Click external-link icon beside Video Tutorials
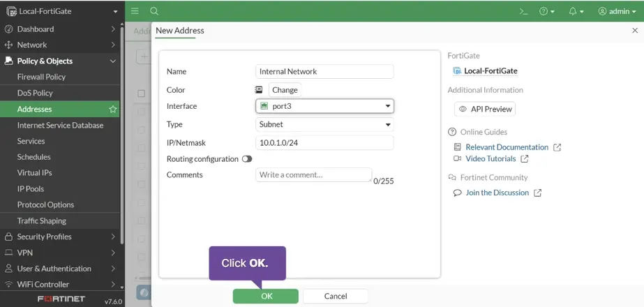Image resolution: width=644 pixels, height=307 pixels. click(525, 158)
